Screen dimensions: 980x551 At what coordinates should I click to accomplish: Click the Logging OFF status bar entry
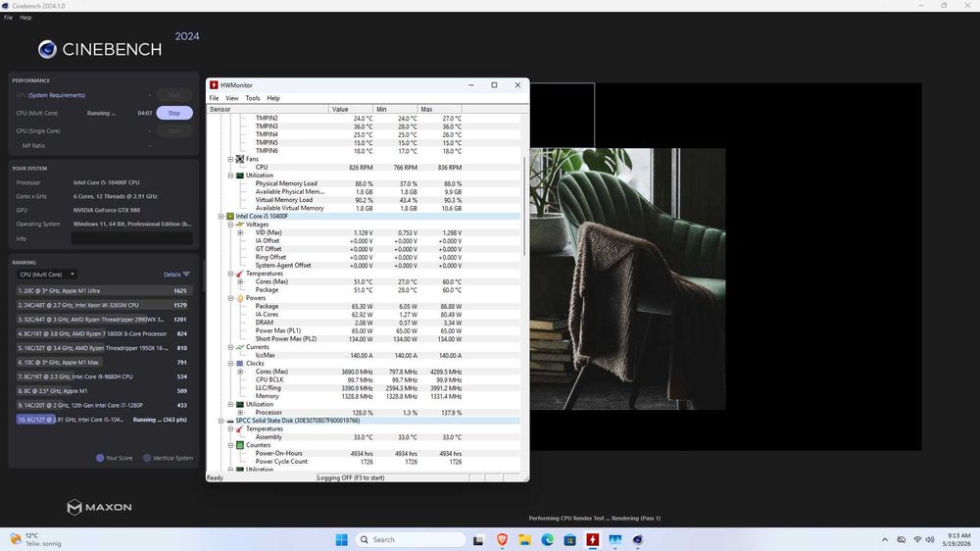point(393,477)
